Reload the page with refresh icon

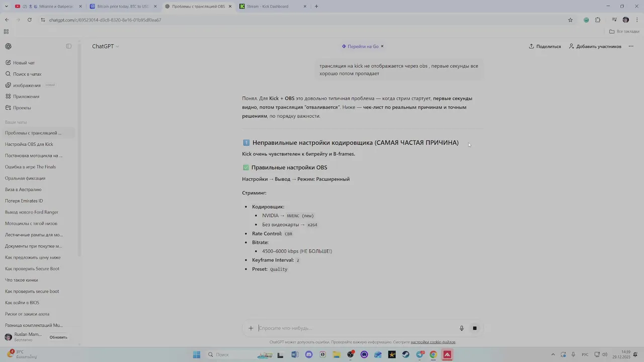coord(30,20)
